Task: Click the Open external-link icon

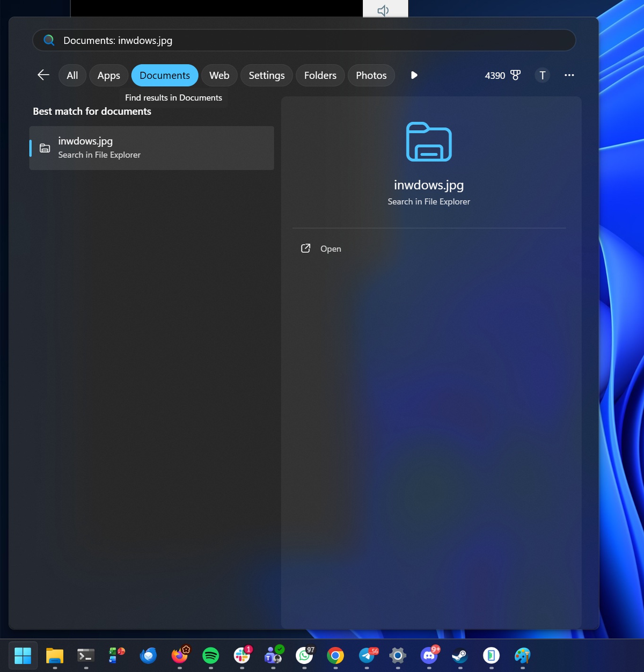Action: click(x=305, y=248)
